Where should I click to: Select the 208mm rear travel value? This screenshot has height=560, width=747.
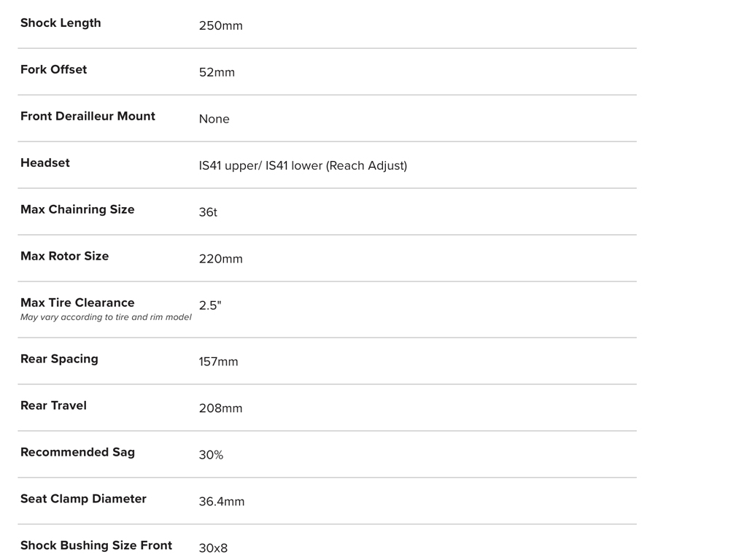coord(220,409)
